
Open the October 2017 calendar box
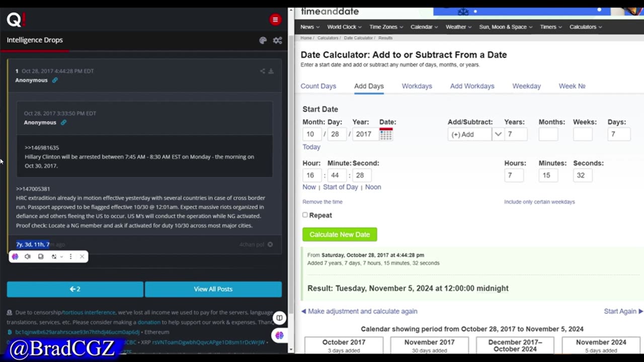(x=344, y=345)
